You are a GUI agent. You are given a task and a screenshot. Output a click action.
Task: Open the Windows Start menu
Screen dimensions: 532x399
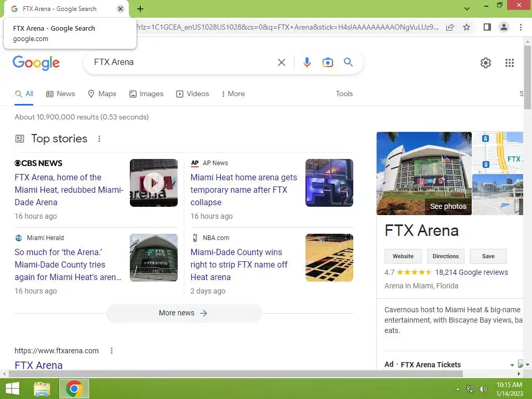pyautogui.click(x=12, y=389)
